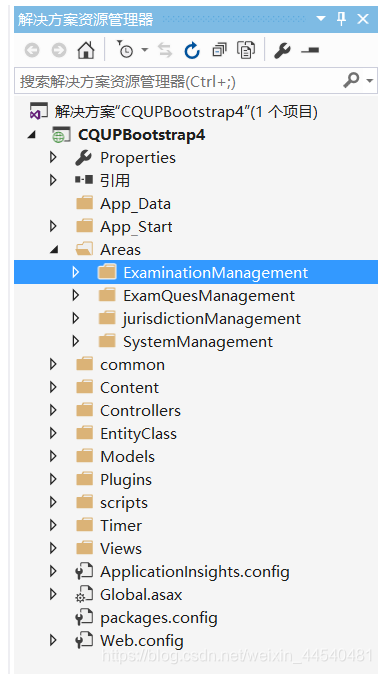Expand the 引用 references node
Screen dimensions: 381x674
pos(53,181)
